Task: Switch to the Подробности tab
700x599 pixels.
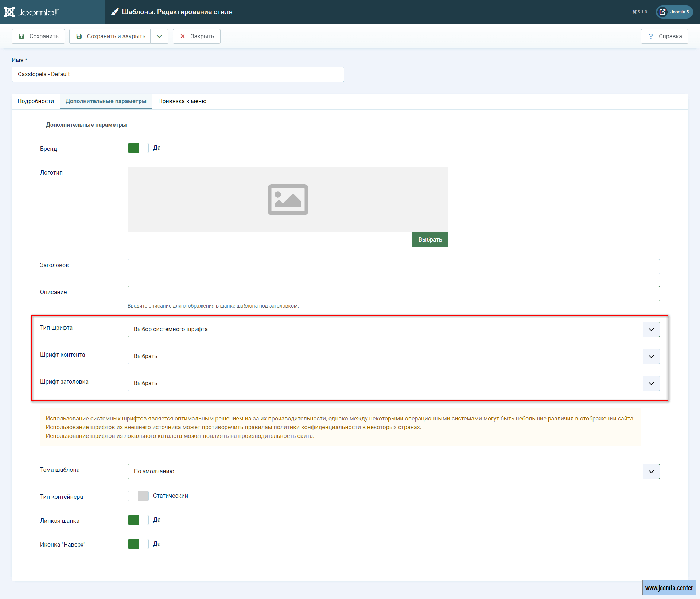Action: [x=36, y=101]
